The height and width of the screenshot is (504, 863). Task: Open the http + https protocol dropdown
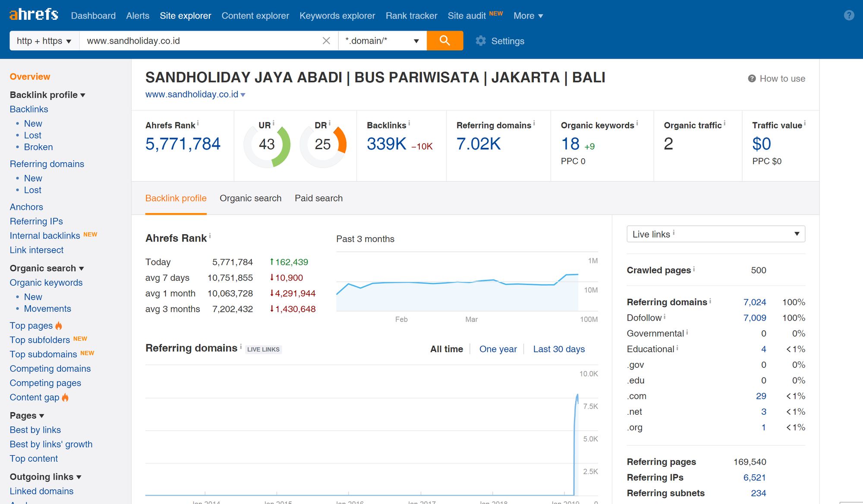(44, 41)
